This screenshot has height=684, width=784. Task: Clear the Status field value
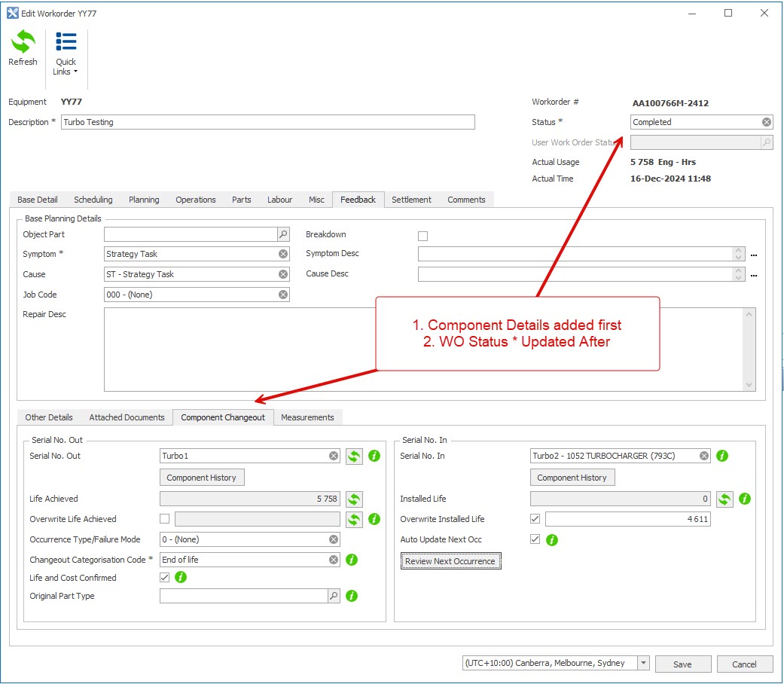(x=766, y=122)
